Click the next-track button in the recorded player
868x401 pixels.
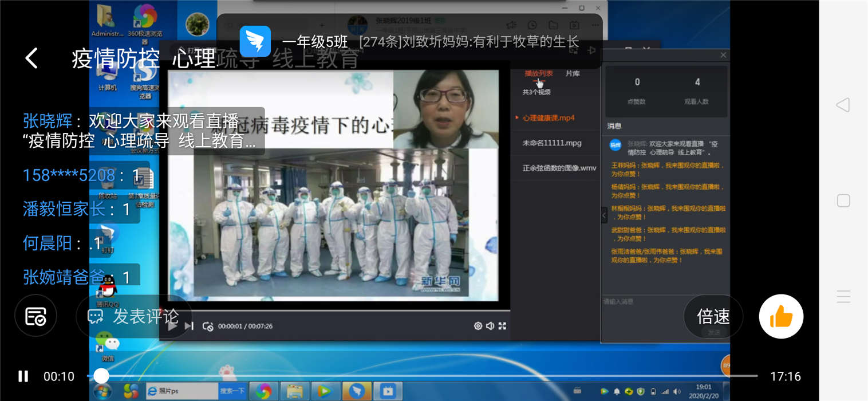point(190,326)
